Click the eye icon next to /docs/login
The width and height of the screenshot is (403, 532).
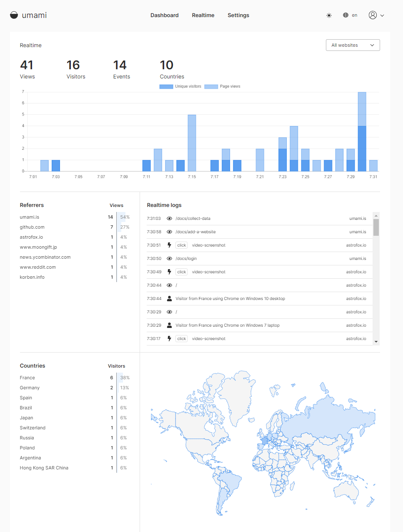tap(169, 258)
